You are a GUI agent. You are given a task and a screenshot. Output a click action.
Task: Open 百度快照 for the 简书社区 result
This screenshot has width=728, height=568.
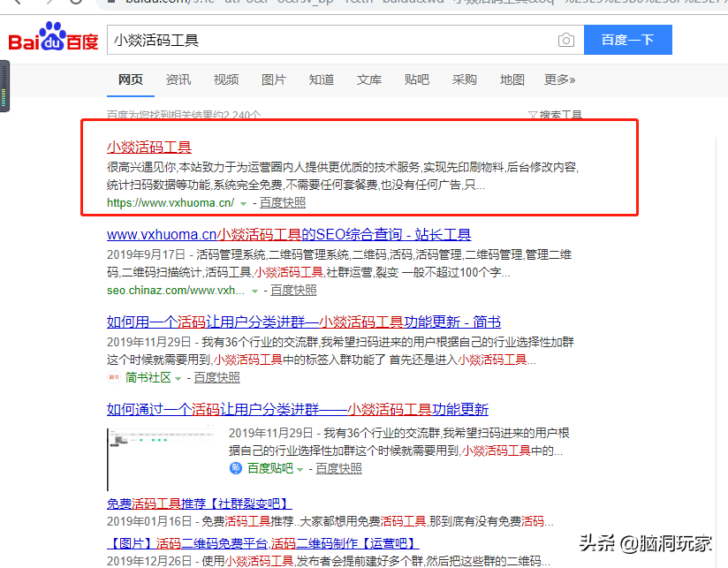click(x=216, y=378)
